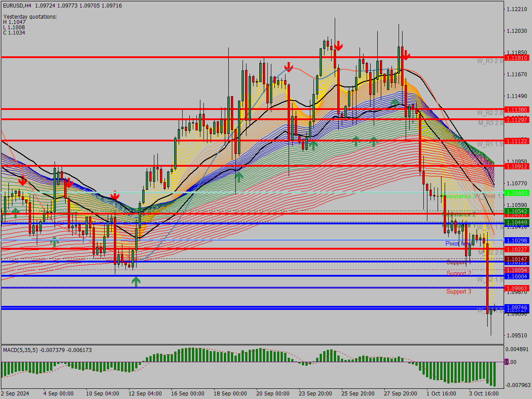Screen dimensions: 532x399
Task: Click the red sell arrow above the 20 Sep peak
Action: [x=289, y=67]
